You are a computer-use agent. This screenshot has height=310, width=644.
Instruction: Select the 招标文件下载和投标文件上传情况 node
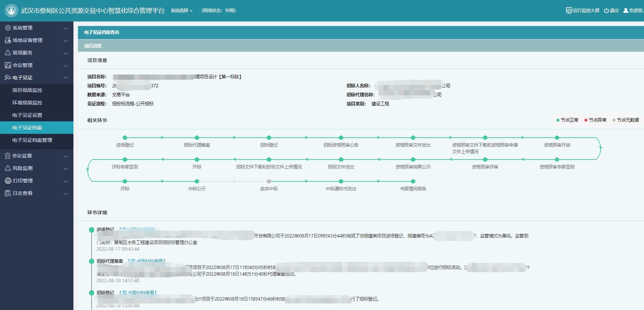[x=269, y=160]
